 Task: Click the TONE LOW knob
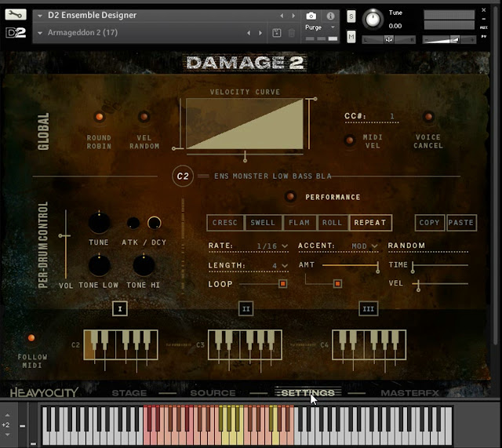pos(100,265)
